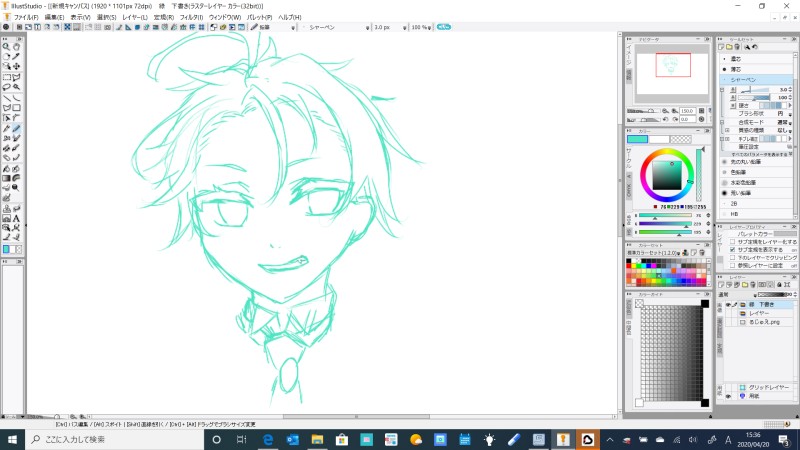Click the trash icon in カラーセット panel
Screen dimensions: 800x450
[x=702, y=253]
